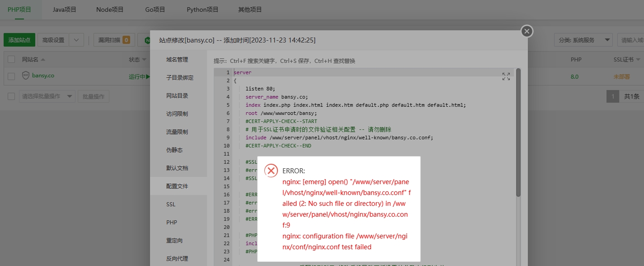Click page 1 pagination button
The image size is (644, 266).
pos(613,96)
